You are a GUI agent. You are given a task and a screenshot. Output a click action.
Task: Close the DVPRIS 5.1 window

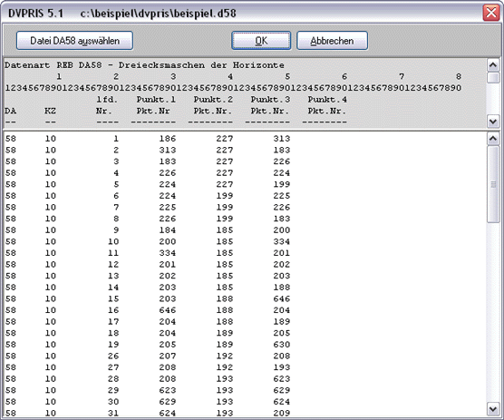[491, 14]
